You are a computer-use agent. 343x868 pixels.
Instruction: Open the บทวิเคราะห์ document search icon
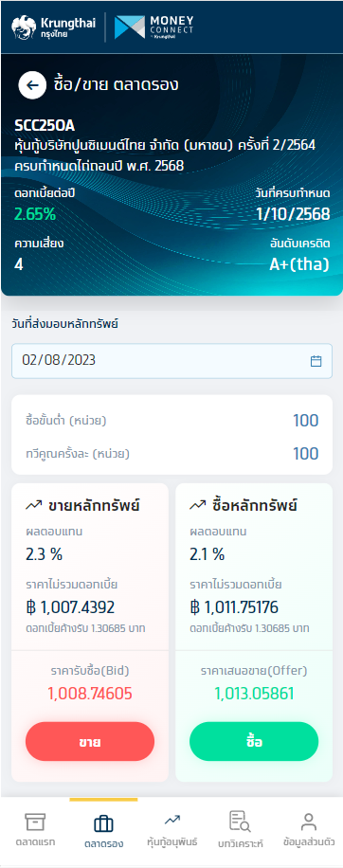click(x=240, y=822)
